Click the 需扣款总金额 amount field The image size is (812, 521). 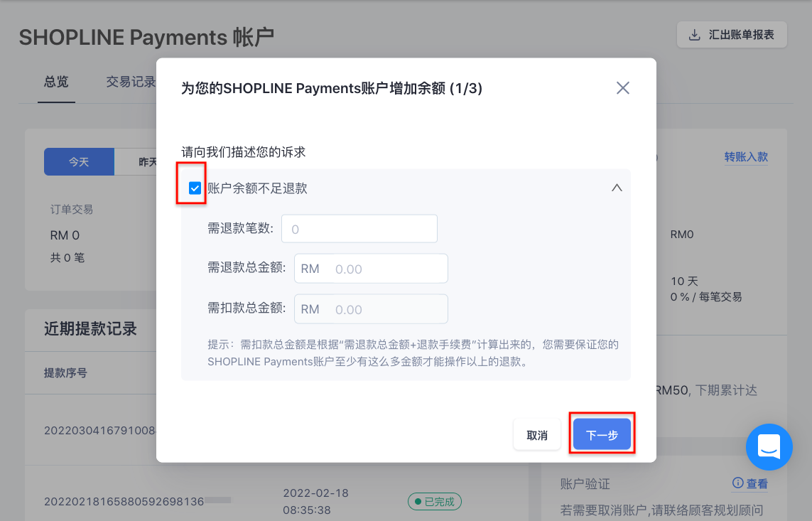[371, 308]
